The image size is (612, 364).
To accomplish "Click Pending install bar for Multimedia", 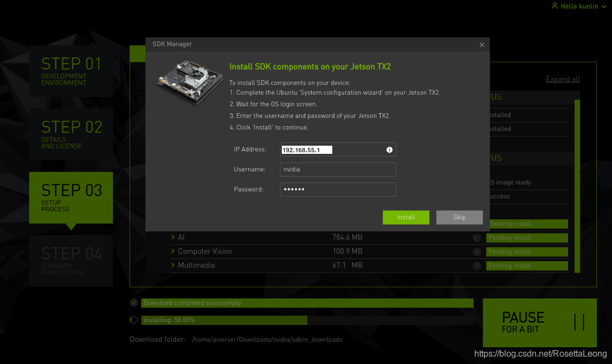I will click(527, 265).
